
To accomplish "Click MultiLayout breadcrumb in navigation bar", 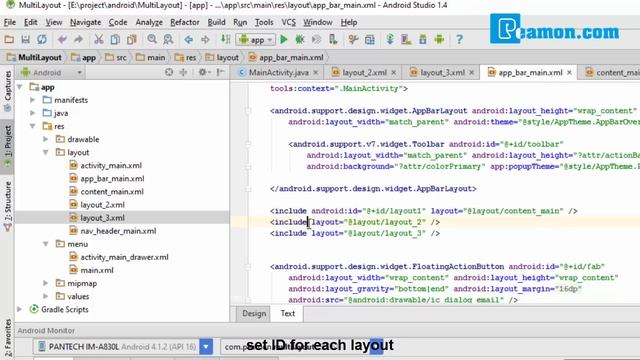I will tap(34, 58).
